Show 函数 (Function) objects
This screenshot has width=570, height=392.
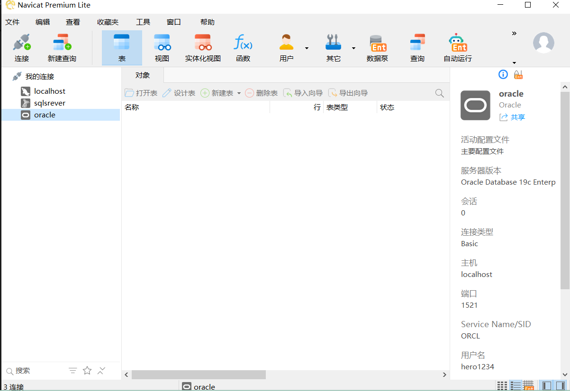[x=243, y=48]
